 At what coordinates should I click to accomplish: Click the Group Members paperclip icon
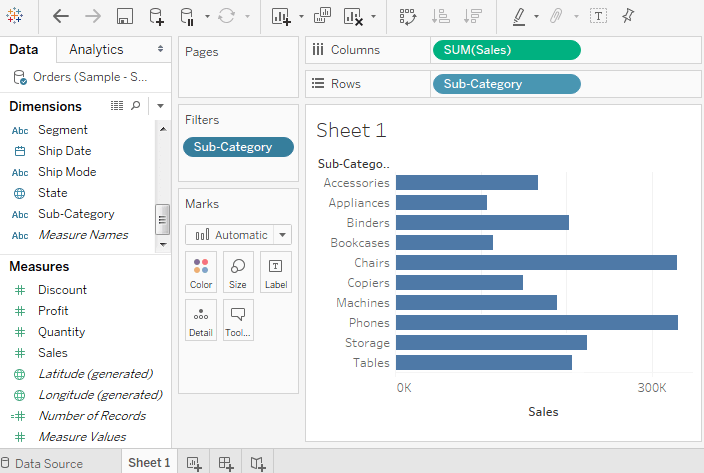point(556,17)
